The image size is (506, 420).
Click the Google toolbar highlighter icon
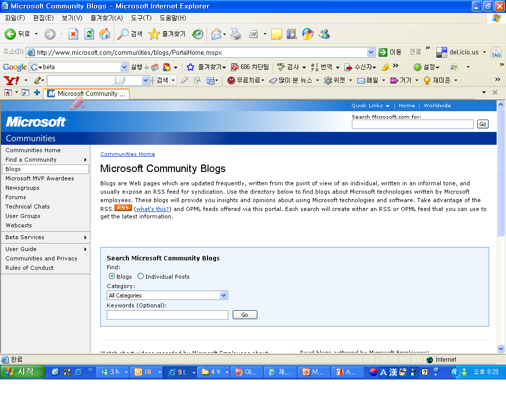tap(385, 67)
